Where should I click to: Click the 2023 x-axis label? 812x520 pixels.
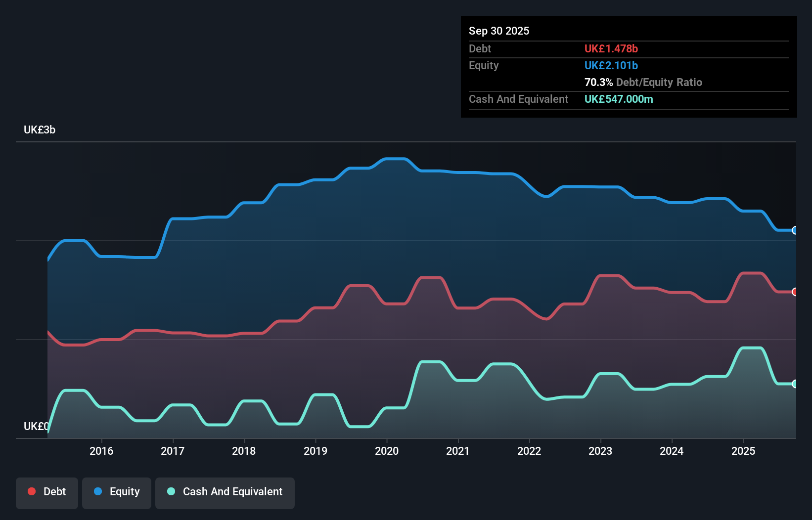600,451
